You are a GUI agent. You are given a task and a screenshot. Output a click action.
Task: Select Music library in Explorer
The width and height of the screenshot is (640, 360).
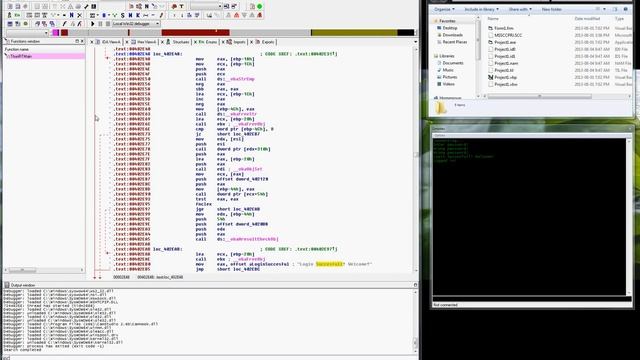point(445,70)
